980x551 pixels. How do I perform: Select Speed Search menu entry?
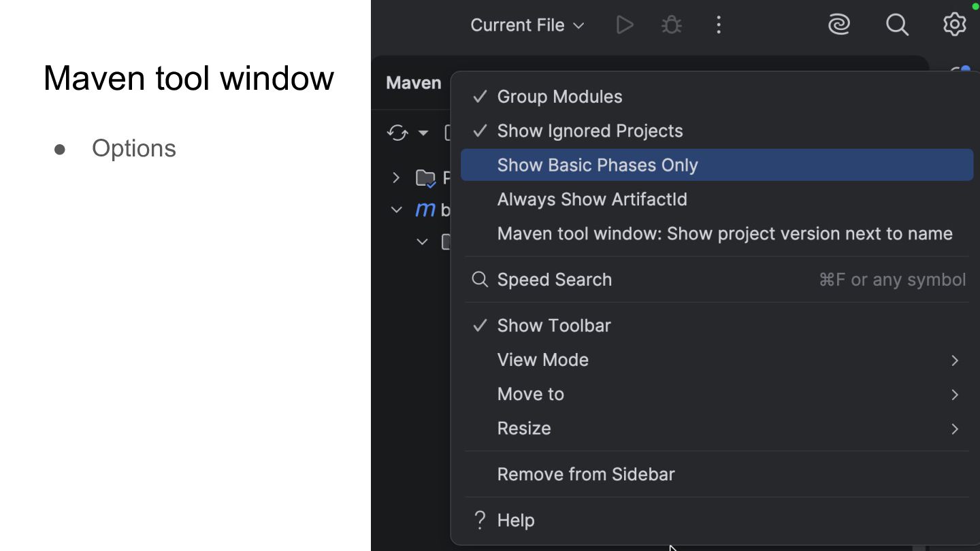(555, 280)
